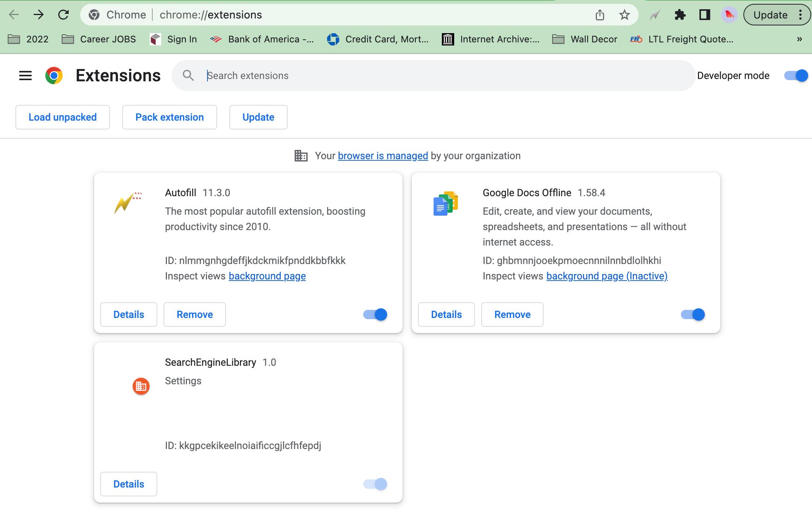812x518 pixels.
Task: Open the Bank of America bookmark
Action: pos(262,39)
